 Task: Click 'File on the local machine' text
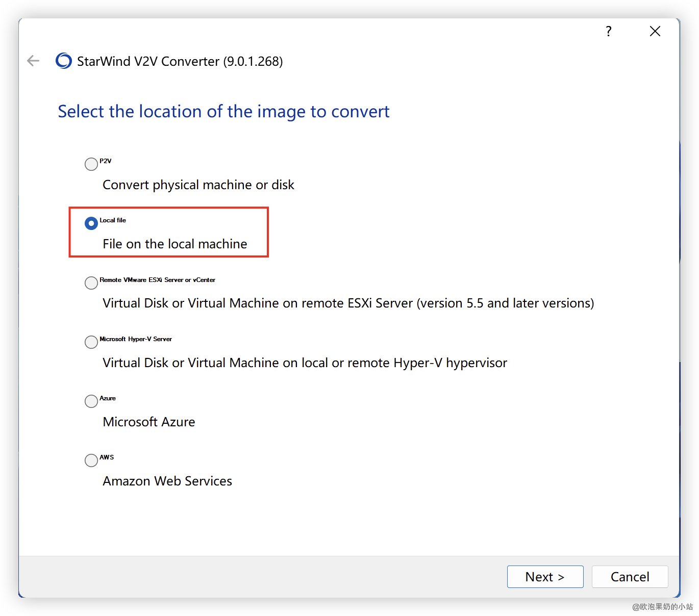[x=175, y=244]
